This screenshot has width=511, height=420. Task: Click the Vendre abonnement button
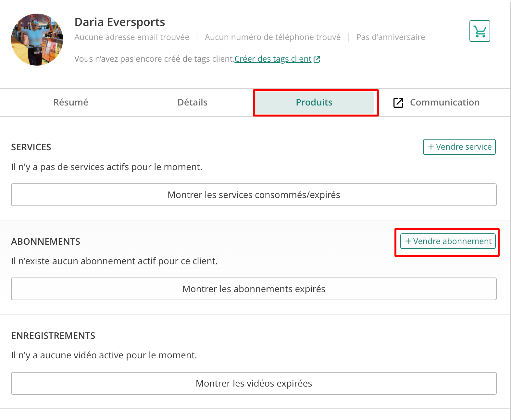click(x=448, y=241)
